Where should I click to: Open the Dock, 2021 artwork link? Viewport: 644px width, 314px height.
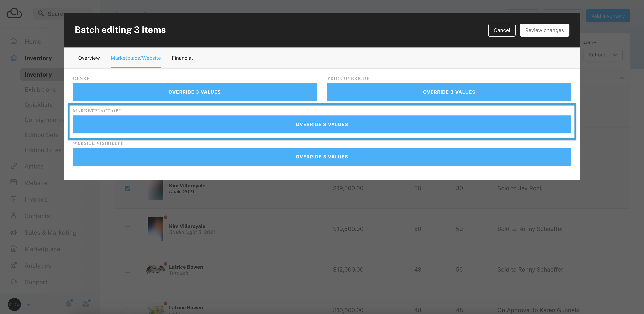182,192
